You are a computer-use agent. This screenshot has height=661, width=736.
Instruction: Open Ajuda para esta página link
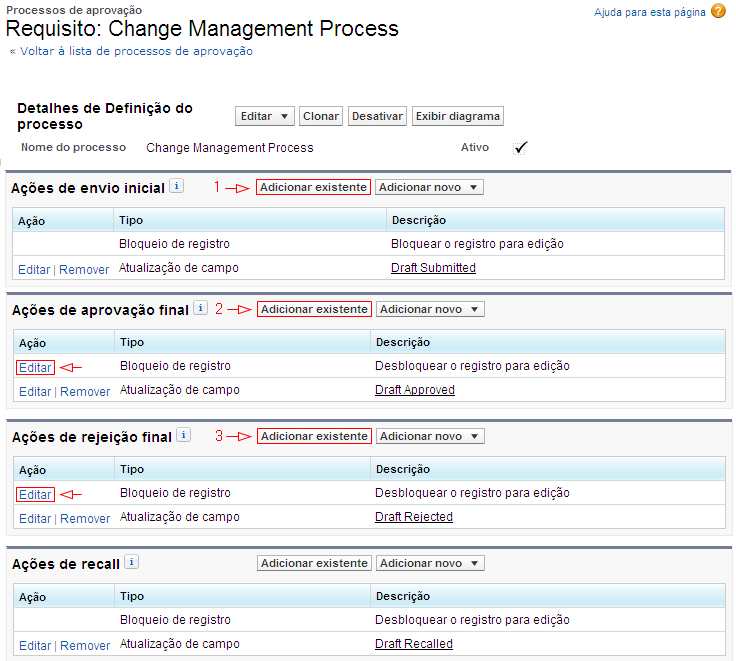point(649,12)
